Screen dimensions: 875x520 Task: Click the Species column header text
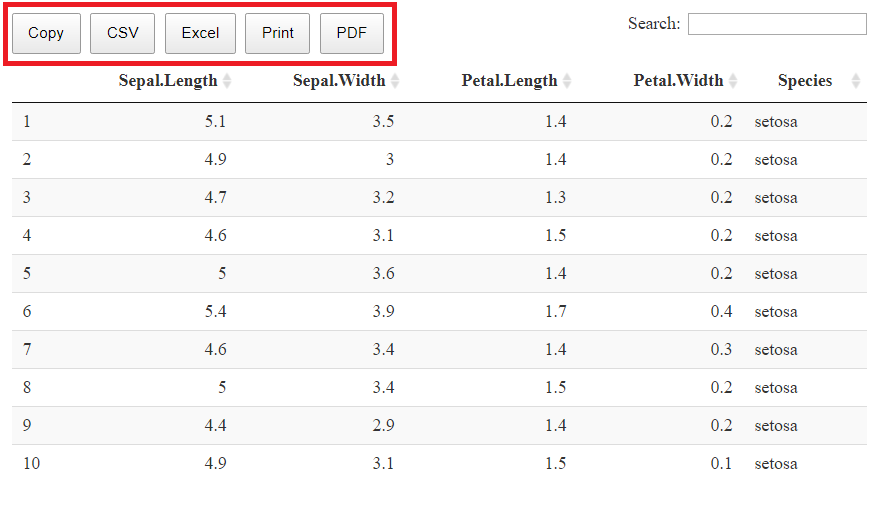pos(805,81)
